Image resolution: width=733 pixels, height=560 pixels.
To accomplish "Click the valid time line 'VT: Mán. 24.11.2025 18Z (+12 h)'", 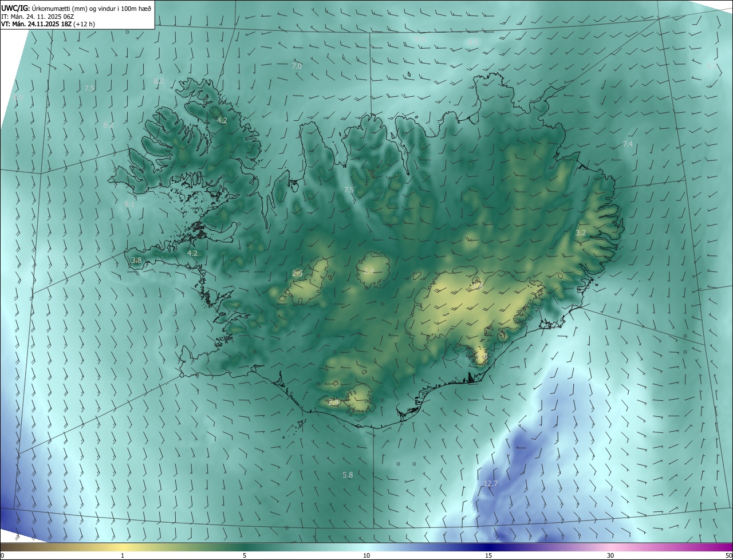I will click(x=48, y=24).
